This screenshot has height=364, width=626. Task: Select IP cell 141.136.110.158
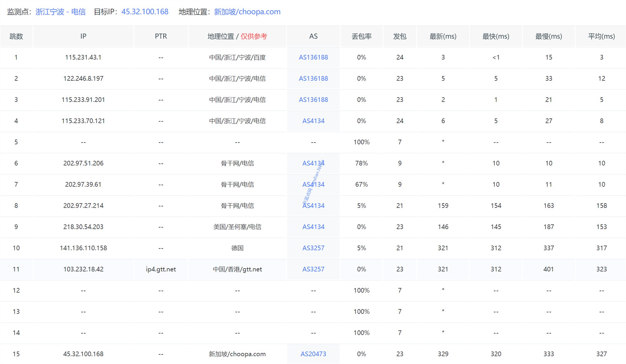[83, 248]
